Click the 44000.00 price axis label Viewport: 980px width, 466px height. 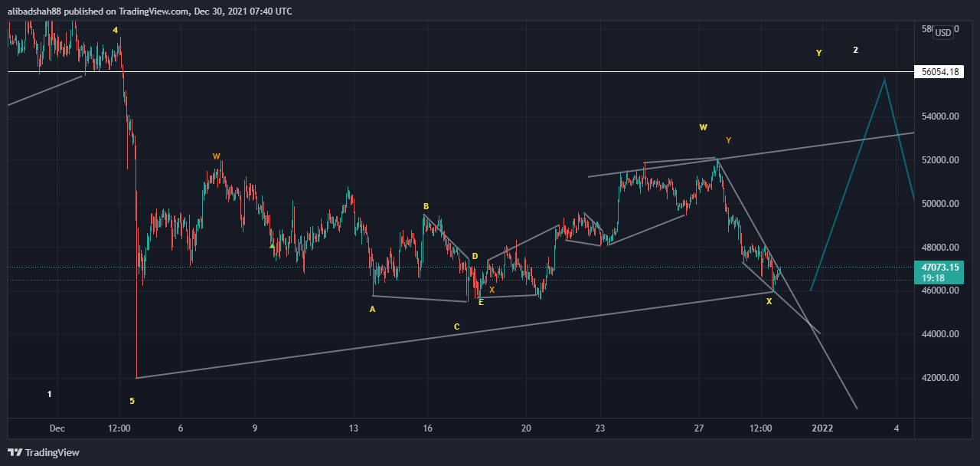tap(939, 334)
